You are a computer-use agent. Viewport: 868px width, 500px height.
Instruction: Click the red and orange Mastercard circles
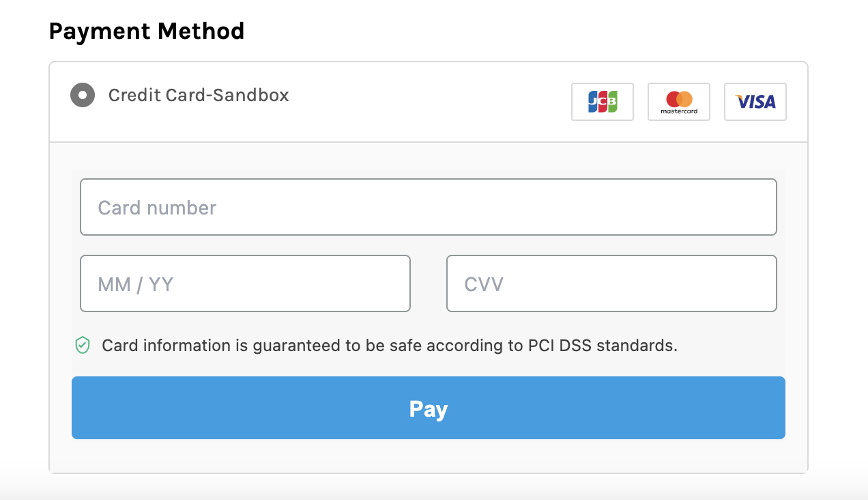point(679,98)
